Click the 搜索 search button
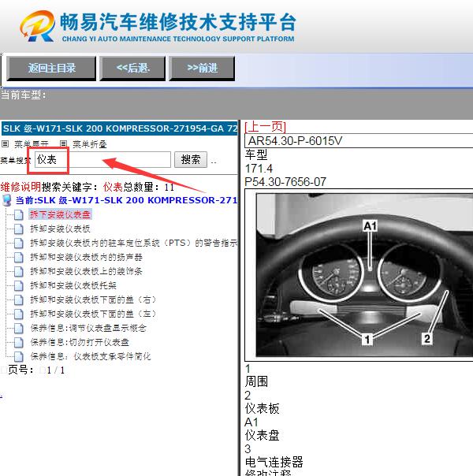 coord(191,160)
